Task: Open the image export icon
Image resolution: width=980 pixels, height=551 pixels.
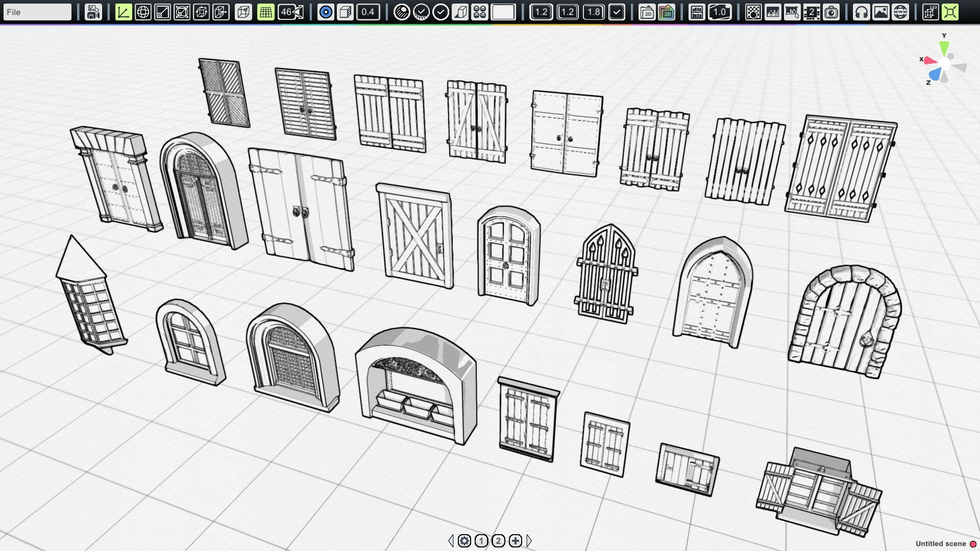Action: 881,12
